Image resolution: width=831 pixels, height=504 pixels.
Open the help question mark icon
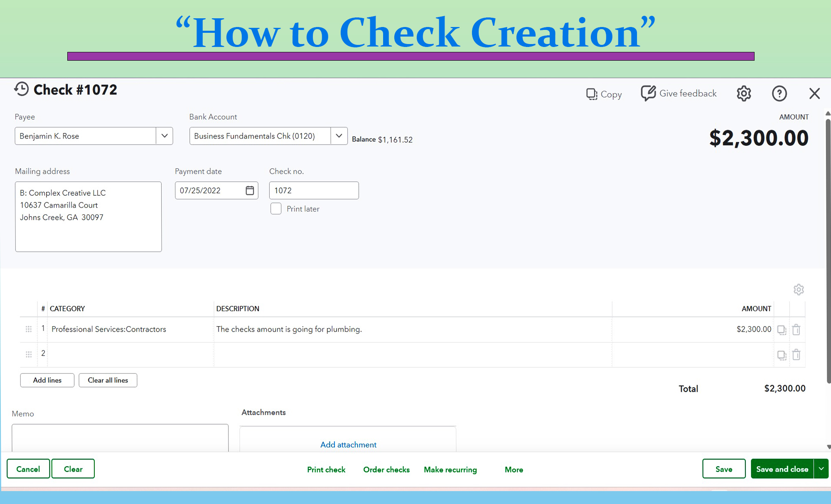pos(779,93)
